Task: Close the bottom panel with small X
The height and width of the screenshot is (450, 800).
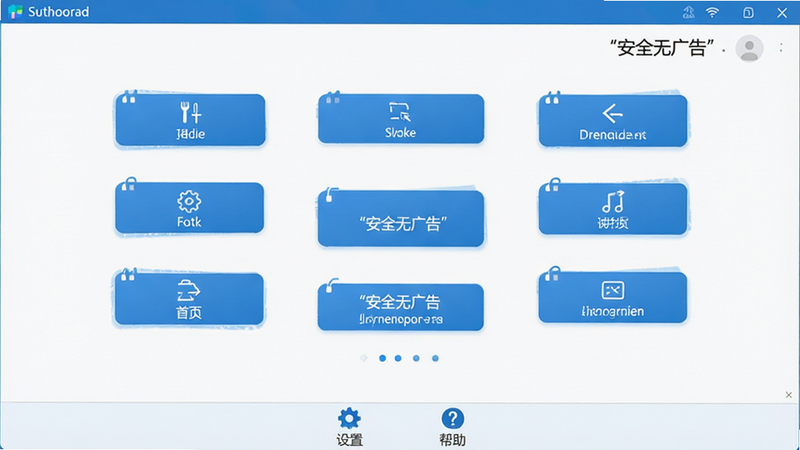Action: tap(789, 395)
